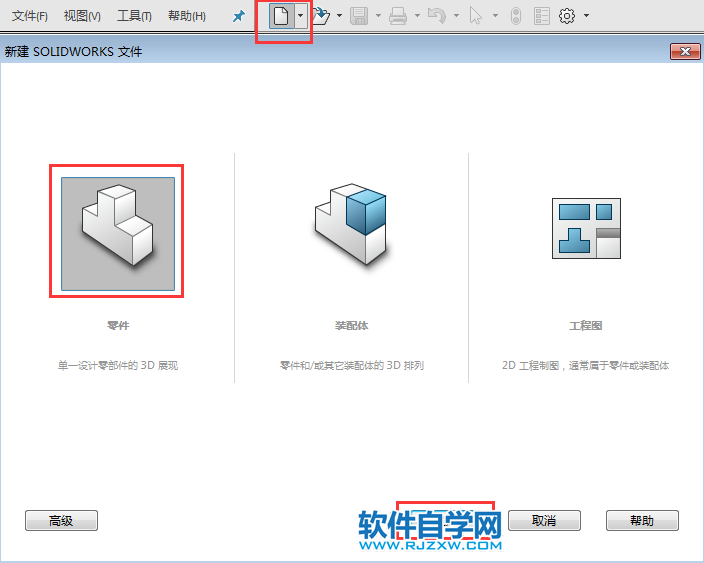Close the 新建 SOLIDWORKS 文件 dialog
The width and height of the screenshot is (704, 563).
685,52
